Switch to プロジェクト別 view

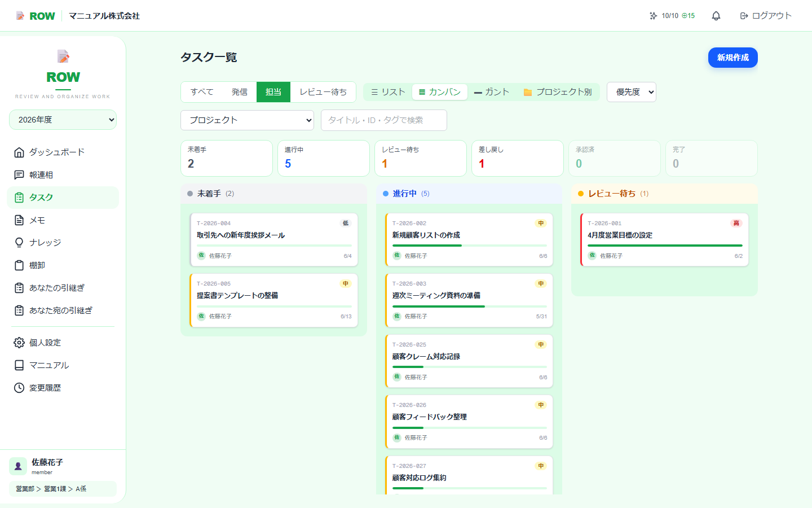(558, 92)
